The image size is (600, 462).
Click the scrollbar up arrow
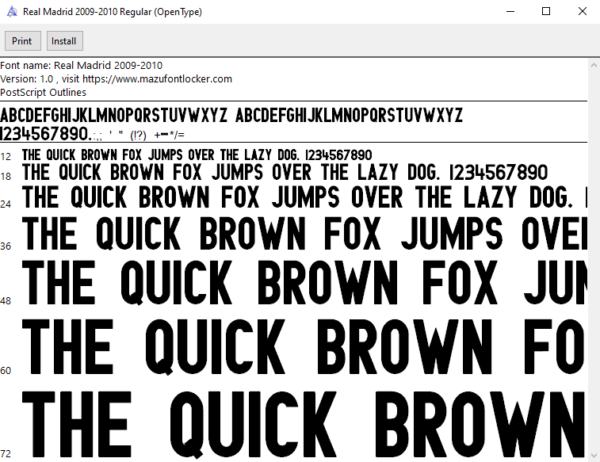[x=594, y=65]
